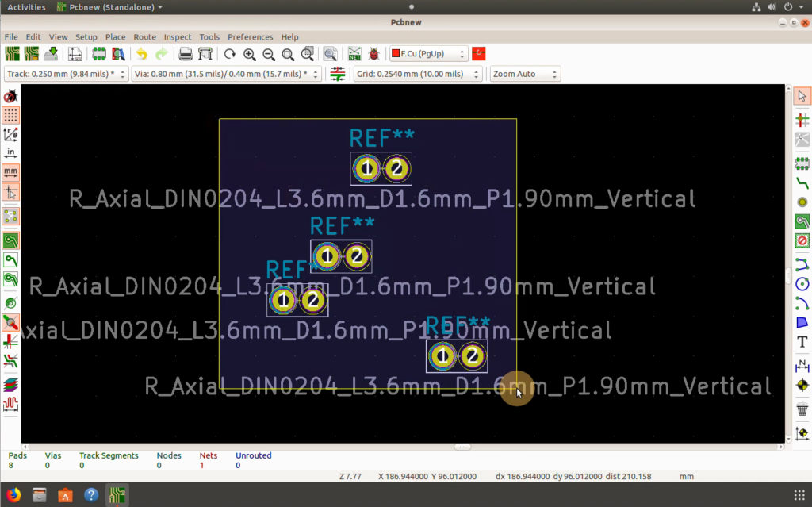
Task: Toggle ratsnest display
Action: 10,216
